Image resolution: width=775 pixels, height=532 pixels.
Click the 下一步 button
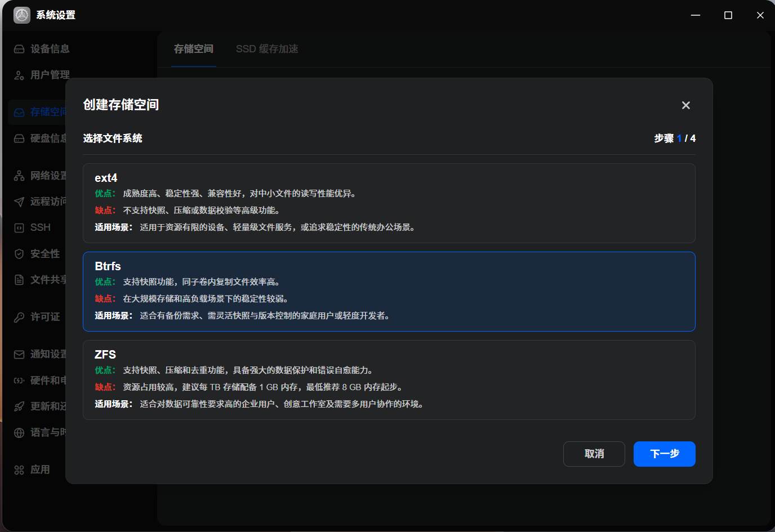(665, 454)
